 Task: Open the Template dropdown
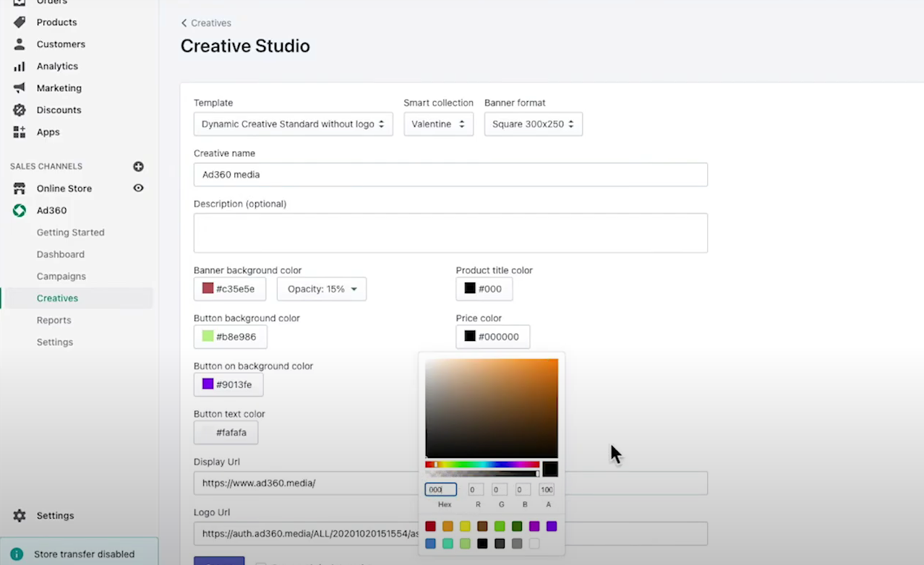293,124
